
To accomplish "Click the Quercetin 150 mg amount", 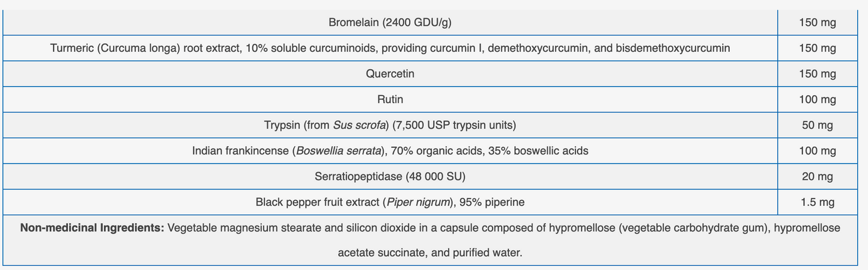I will click(x=817, y=74).
